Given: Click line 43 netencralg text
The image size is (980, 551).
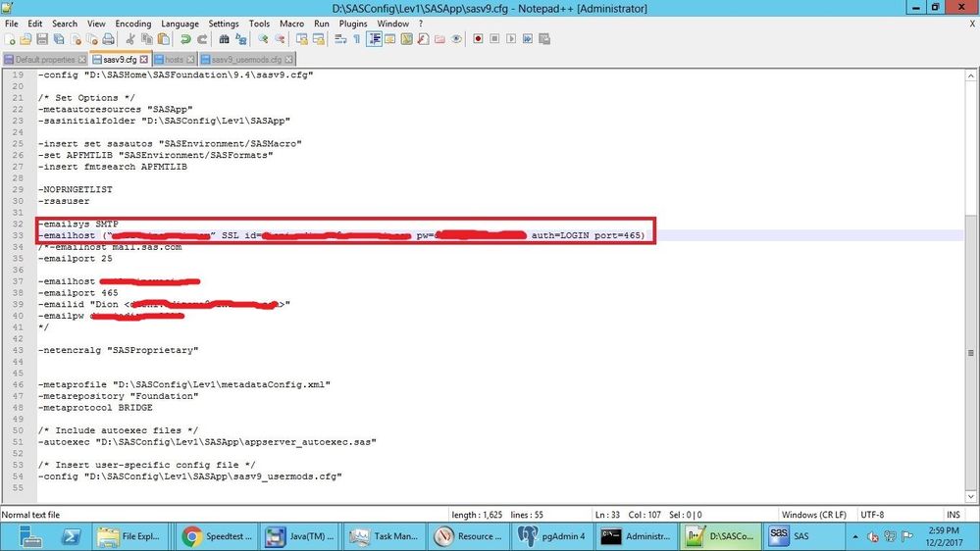Looking at the screenshot, I should click(x=118, y=350).
